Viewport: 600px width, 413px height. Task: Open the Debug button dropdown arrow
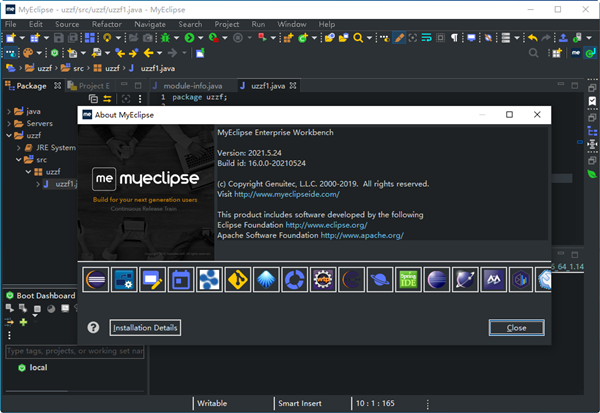pyautogui.click(x=176, y=38)
